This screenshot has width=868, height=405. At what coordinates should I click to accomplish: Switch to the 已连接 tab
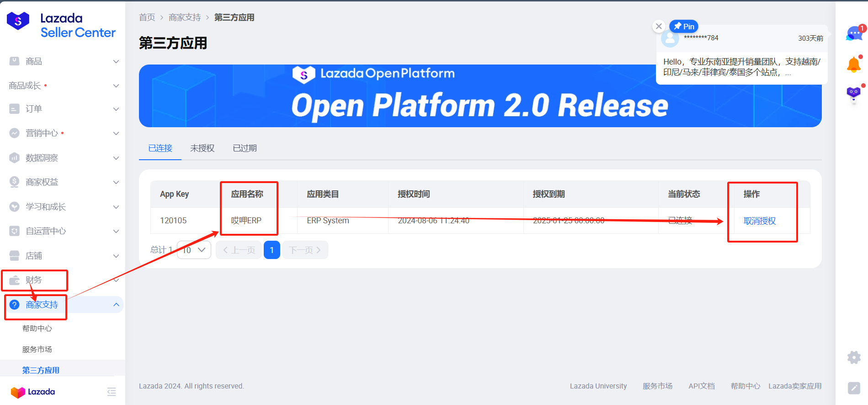click(x=160, y=148)
